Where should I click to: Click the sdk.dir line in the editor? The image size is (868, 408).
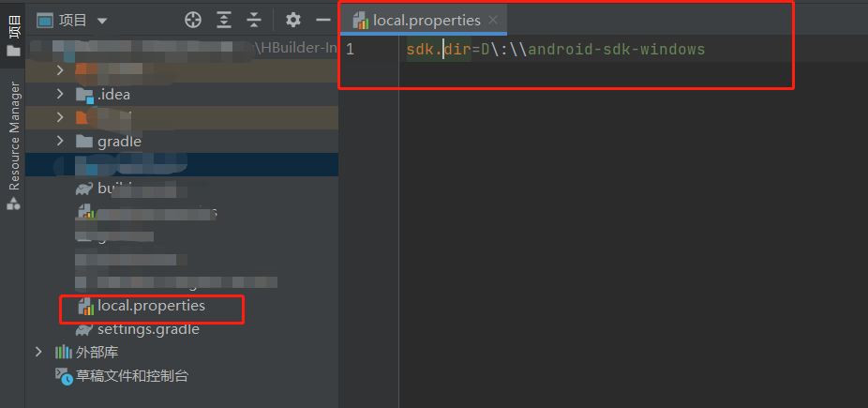pos(555,49)
